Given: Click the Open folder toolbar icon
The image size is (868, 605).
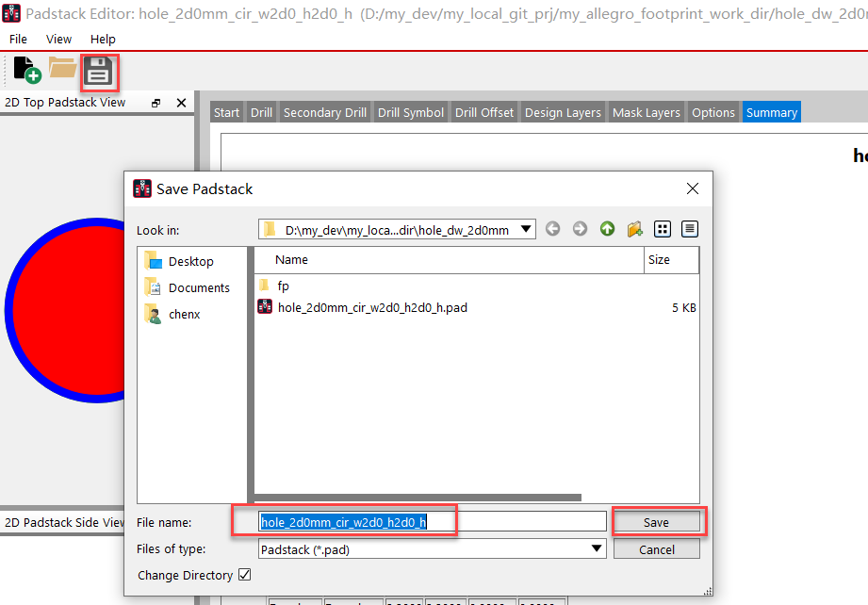Looking at the screenshot, I should pyautogui.click(x=62, y=68).
